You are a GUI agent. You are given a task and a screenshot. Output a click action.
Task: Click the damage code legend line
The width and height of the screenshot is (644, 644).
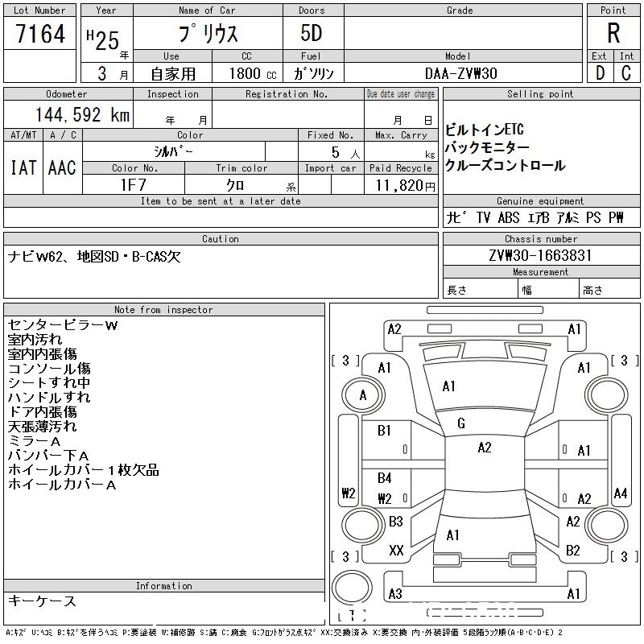tap(284, 632)
